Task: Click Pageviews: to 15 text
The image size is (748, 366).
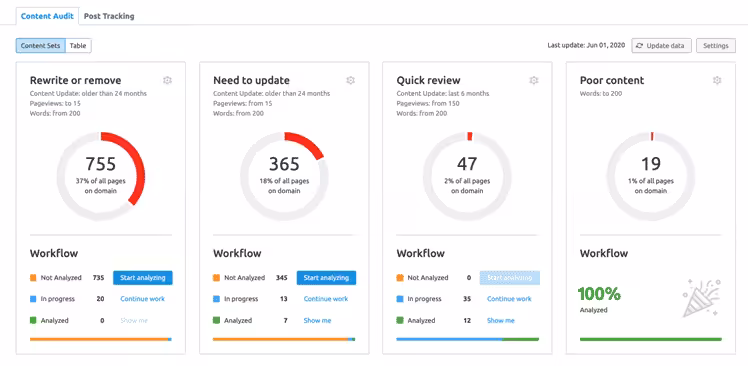Action: click(56, 104)
